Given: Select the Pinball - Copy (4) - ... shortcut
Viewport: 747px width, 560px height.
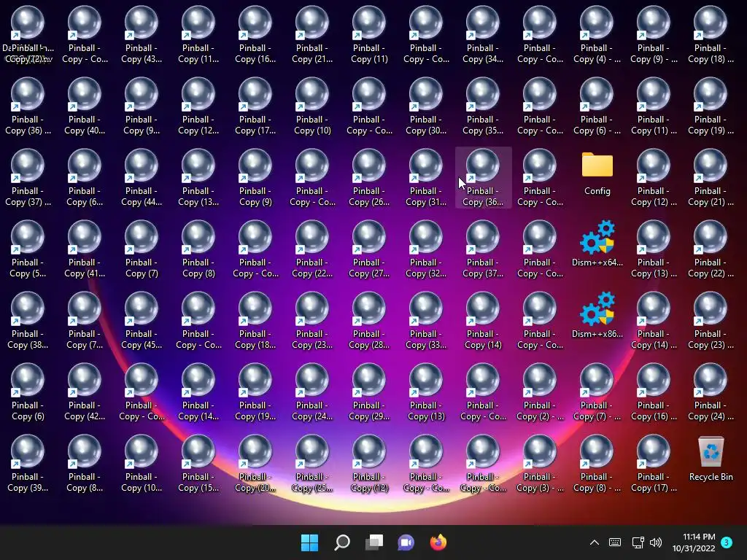Looking at the screenshot, I should 597,35.
